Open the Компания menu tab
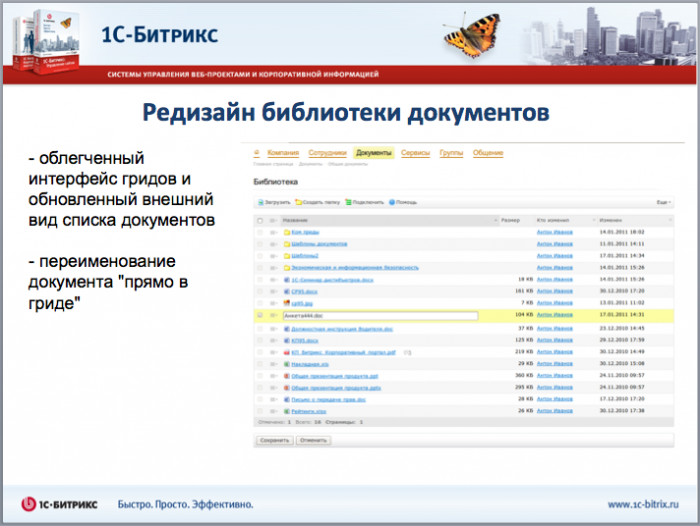Image resolution: width=700 pixels, height=526 pixels. [x=283, y=153]
